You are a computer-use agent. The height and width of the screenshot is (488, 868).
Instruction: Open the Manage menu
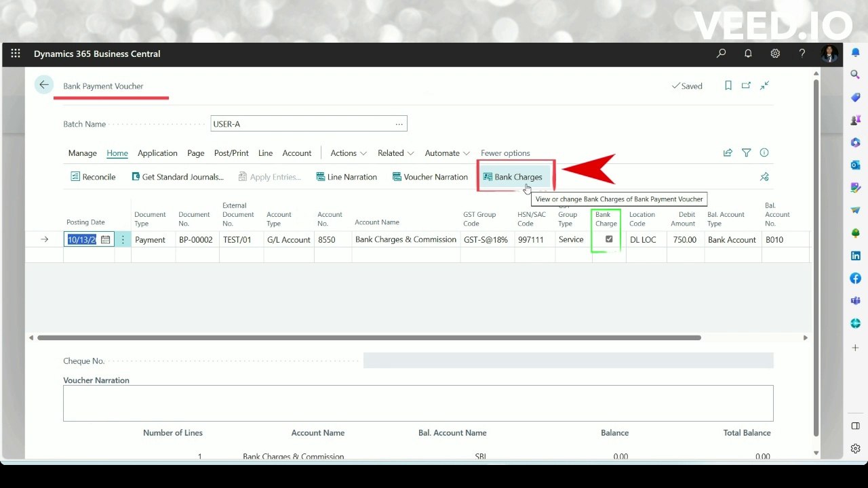(83, 153)
